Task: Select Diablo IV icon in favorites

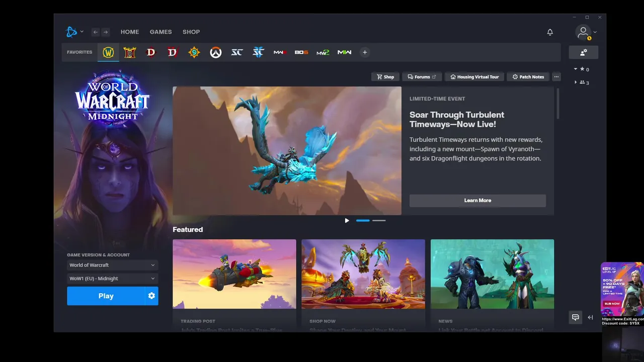Action: tap(173, 52)
